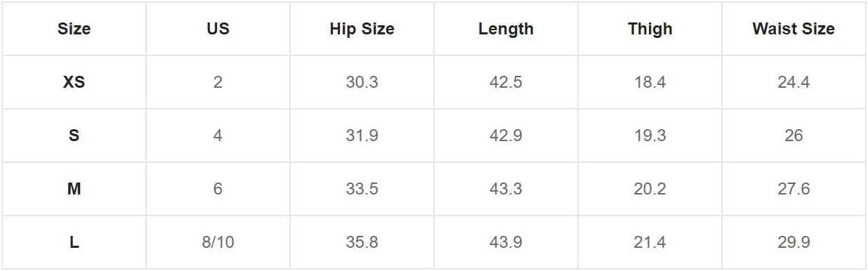This screenshot has width=868, height=271.
Task: Select the Length column header
Action: coord(506,29)
